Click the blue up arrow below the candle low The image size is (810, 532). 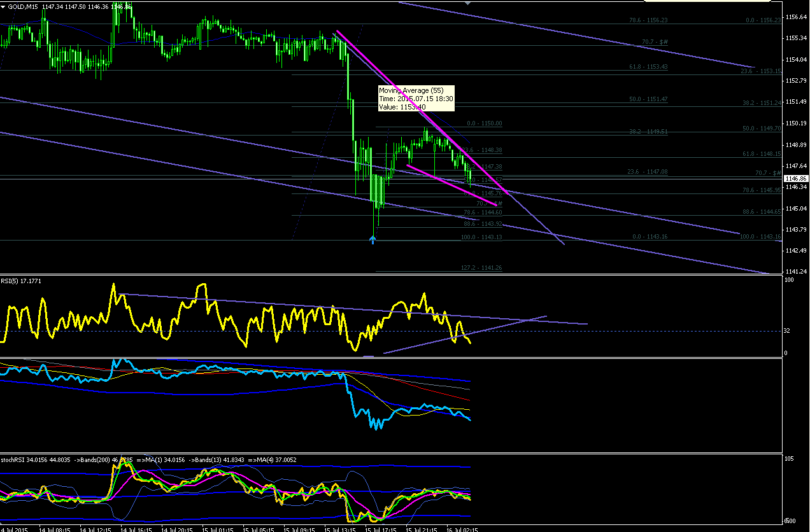[373, 239]
